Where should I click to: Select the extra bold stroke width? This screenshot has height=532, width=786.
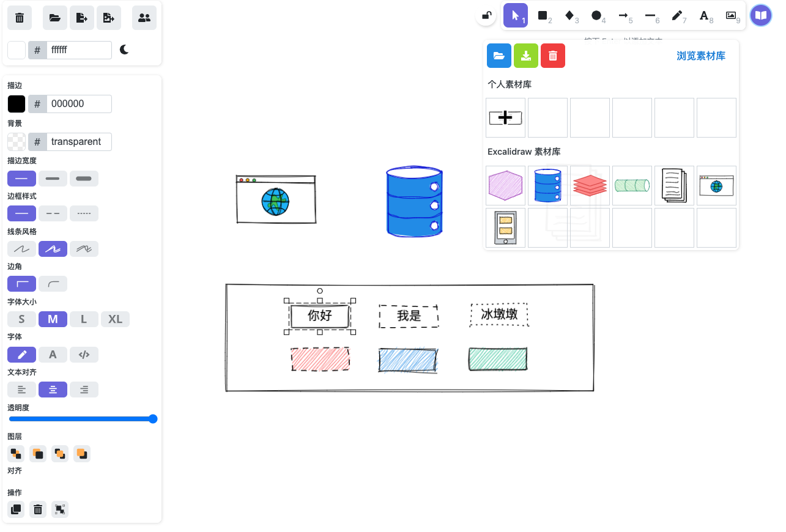click(x=84, y=179)
